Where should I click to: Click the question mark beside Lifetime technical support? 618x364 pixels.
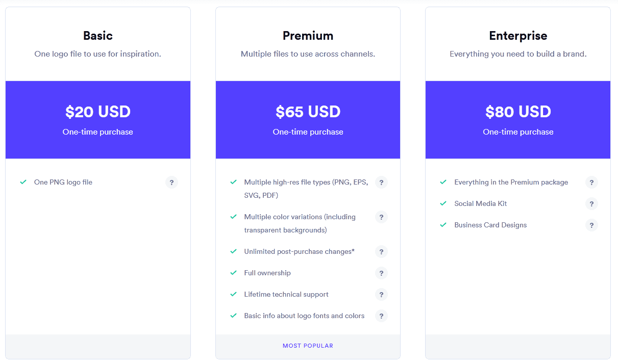pyautogui.click(x=381, y=294)
